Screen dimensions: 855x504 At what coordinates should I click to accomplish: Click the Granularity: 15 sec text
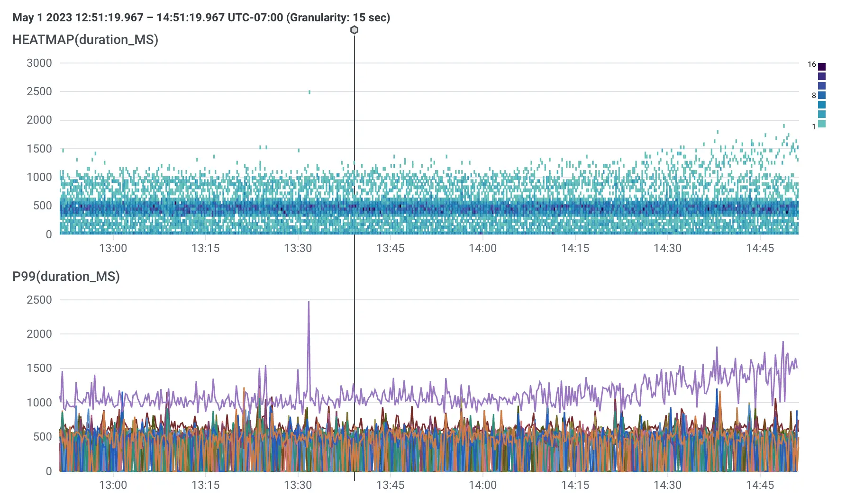pos(339,18)
